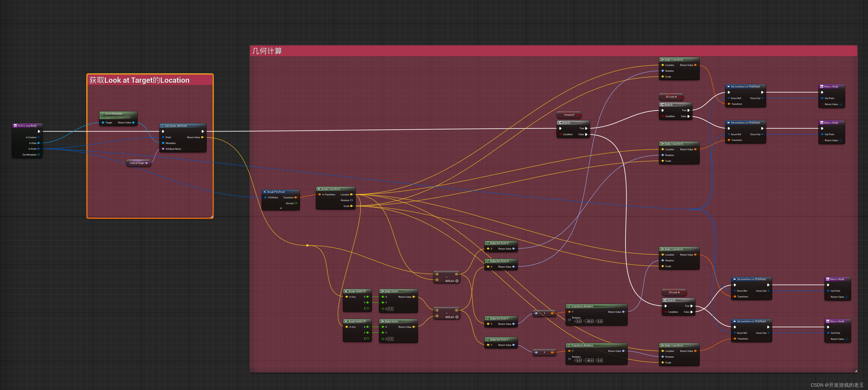The height and width of the screenshot is (390, 868).
Task: Click the In Transform input pin
Action: pyautogui.click(x=320, y=194)
